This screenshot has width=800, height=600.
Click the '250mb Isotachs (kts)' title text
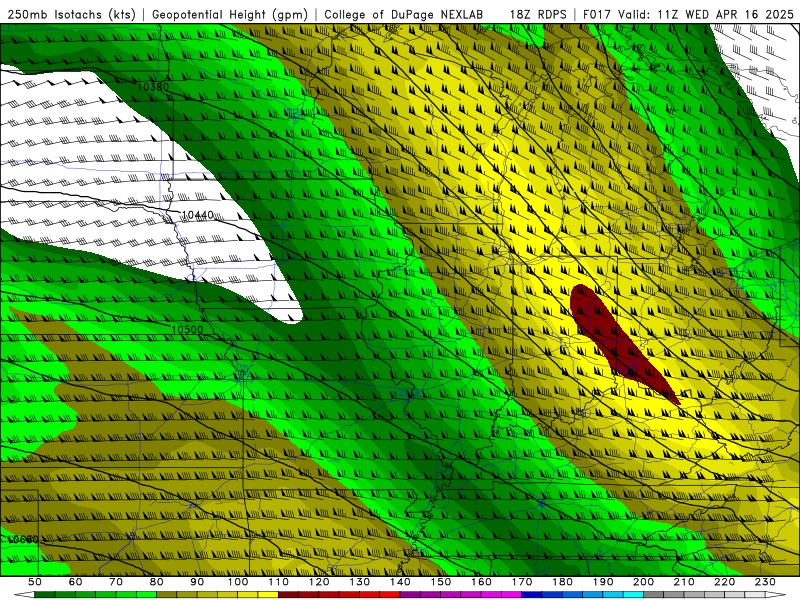click(x=72, y=15)
